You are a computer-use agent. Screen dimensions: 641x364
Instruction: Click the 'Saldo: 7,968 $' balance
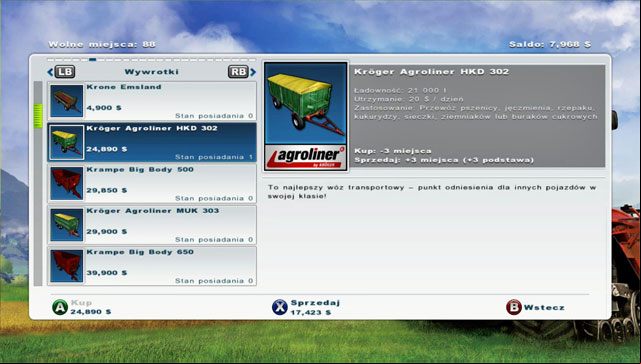[x=550, y=45]
